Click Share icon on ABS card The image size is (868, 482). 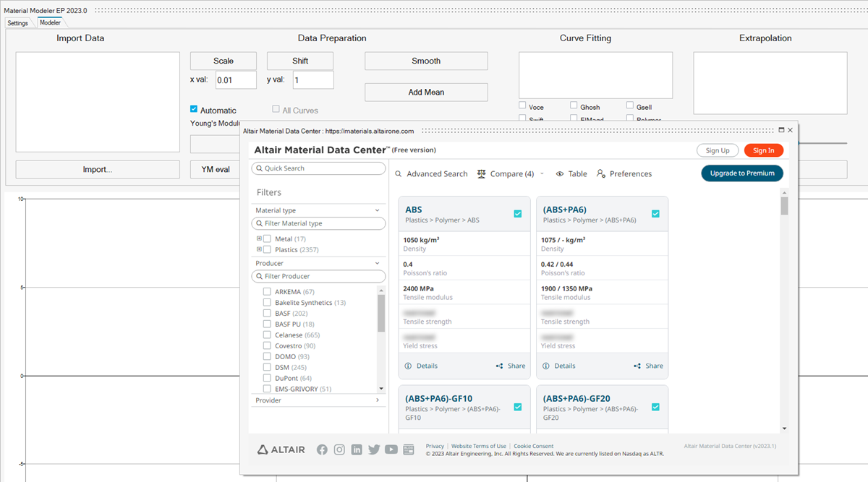click(x=500, y=366)
